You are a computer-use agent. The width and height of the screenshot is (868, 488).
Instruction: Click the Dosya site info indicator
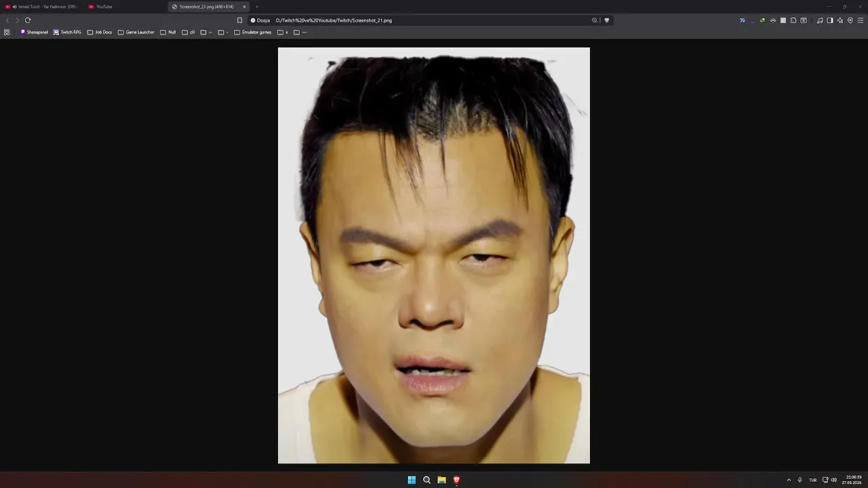click(260, 20)
